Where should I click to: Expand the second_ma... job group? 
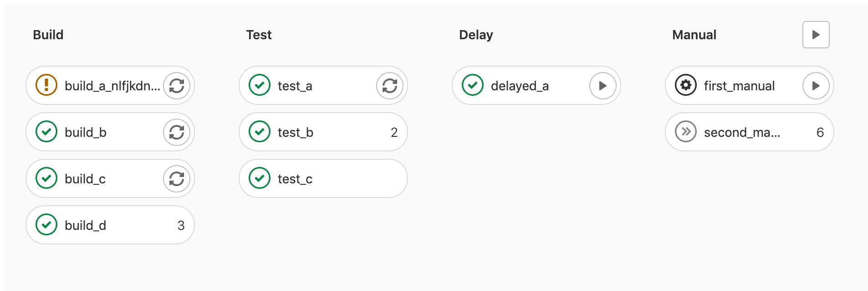click(750, 132)
